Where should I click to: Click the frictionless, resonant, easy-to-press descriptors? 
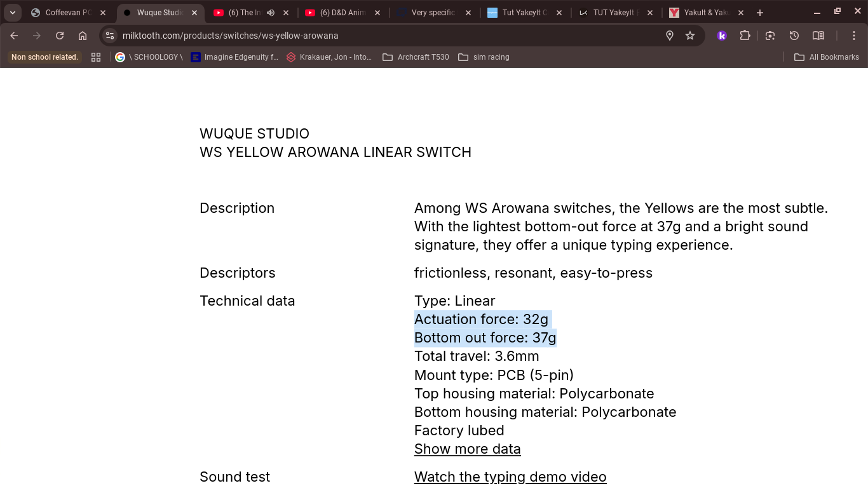533,273
